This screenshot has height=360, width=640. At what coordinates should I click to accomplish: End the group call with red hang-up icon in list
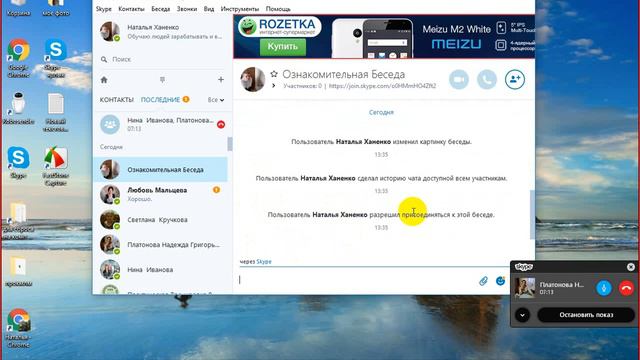click(x=221, y=124)
